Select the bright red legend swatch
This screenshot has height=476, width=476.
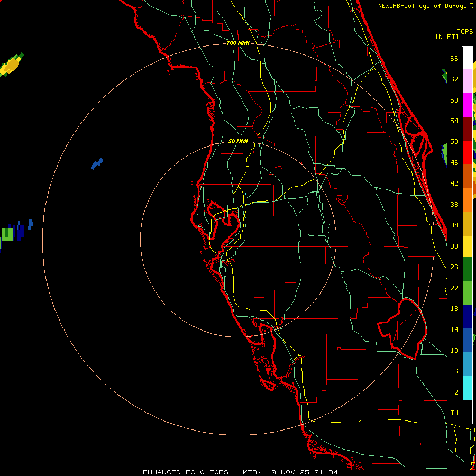(467, 152)
